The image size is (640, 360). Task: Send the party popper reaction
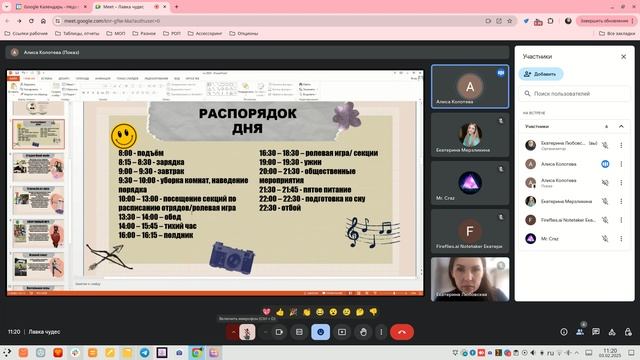(x=293, y=312)
